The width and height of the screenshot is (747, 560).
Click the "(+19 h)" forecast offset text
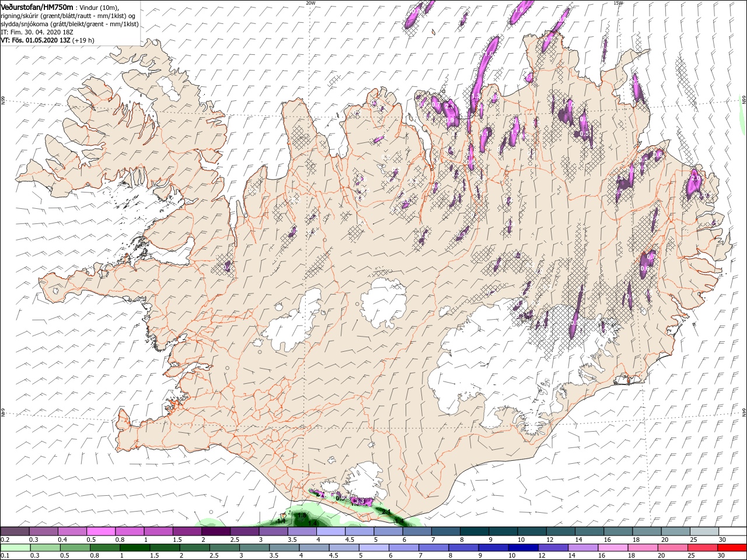[x=83, y=40]
